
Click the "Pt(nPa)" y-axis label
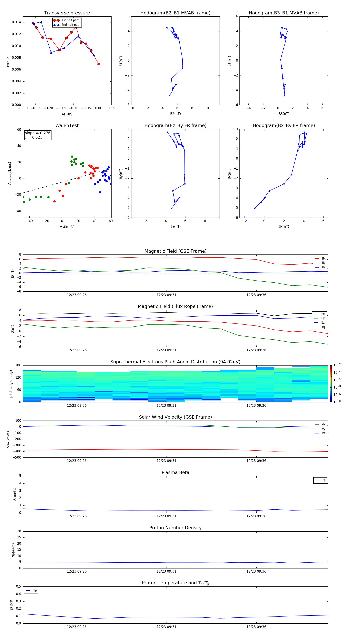point(8,61)
